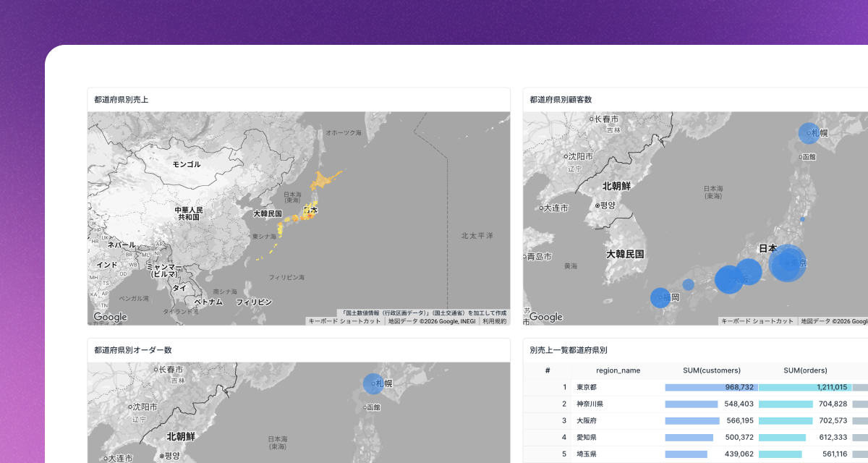Click 中華人民共和国 label on sales map
Viewport: 868px width, 463px height.
188,213
